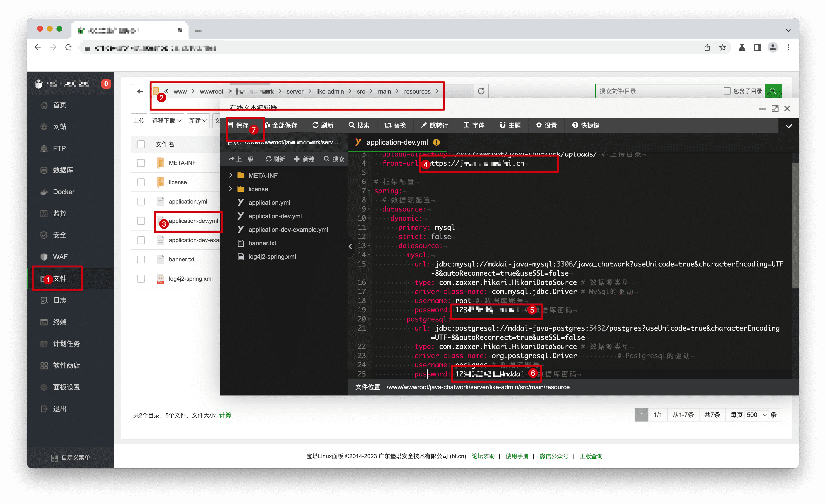Click 新建 in editor tree toolbar
This screenshot has height=504, width=826.
pyautogui.click(x=304, y=159)
